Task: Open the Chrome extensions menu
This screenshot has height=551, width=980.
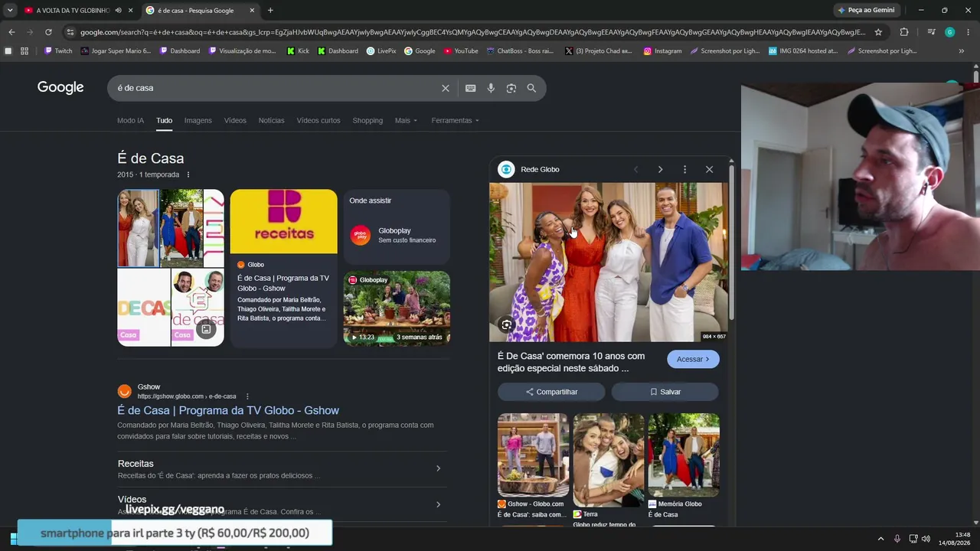Action: tap(904, 32)
